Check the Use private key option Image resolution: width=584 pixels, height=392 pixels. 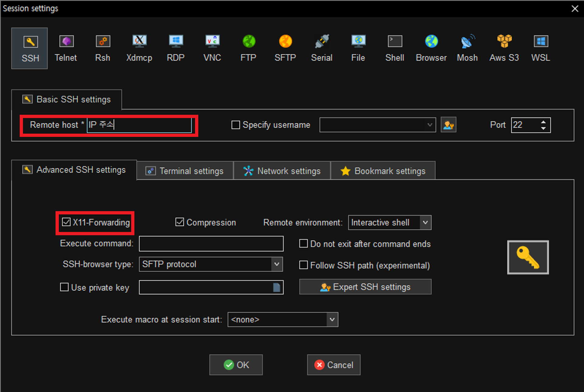point(64,287)
